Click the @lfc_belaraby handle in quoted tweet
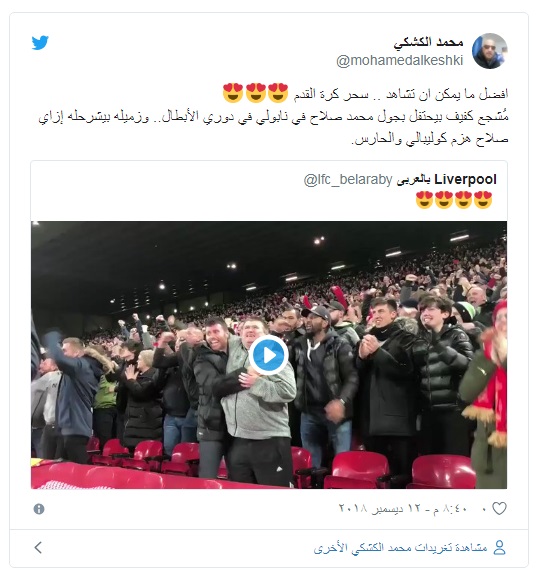Screen dimensions: 555x585 (x=348, y=180)
